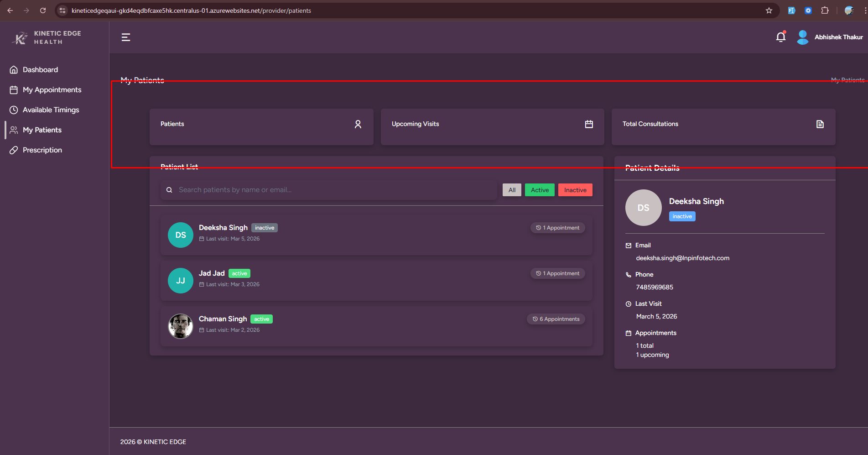Click the user profile avatar icon
The image size is (868, 455).
point(802,37)
